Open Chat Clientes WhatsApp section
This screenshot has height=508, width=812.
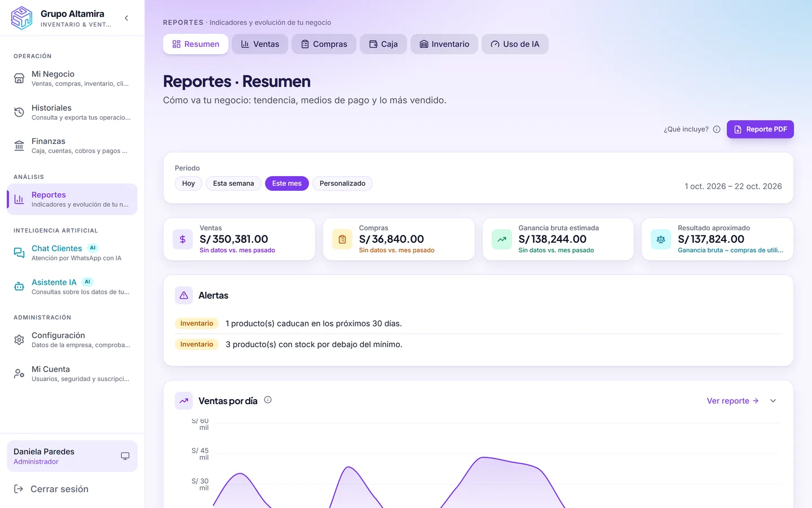point(72,253)
